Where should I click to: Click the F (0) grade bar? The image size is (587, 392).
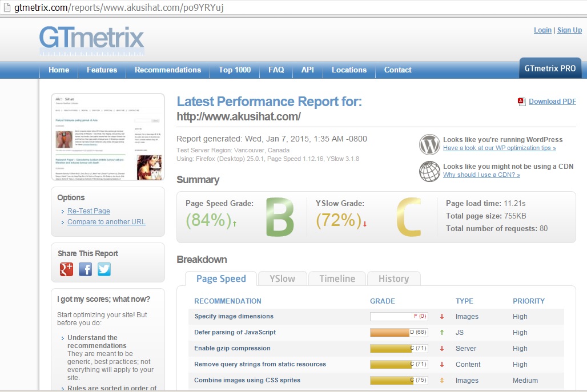click(399, 317)
